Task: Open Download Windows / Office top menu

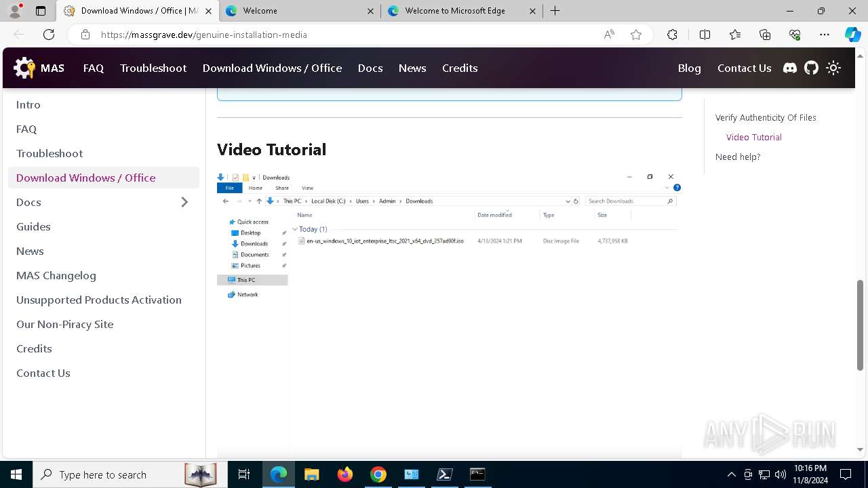Action: click(272, 68)
